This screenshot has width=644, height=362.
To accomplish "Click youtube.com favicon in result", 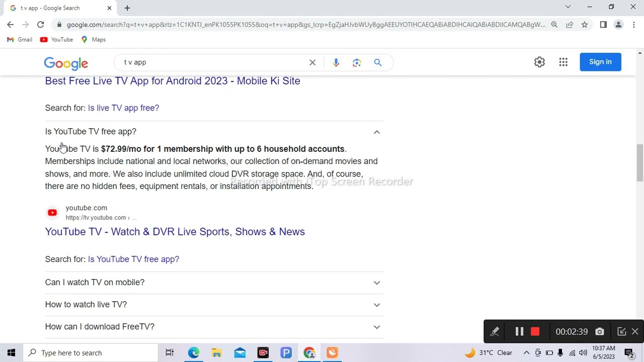I will (x=52, y=213).
